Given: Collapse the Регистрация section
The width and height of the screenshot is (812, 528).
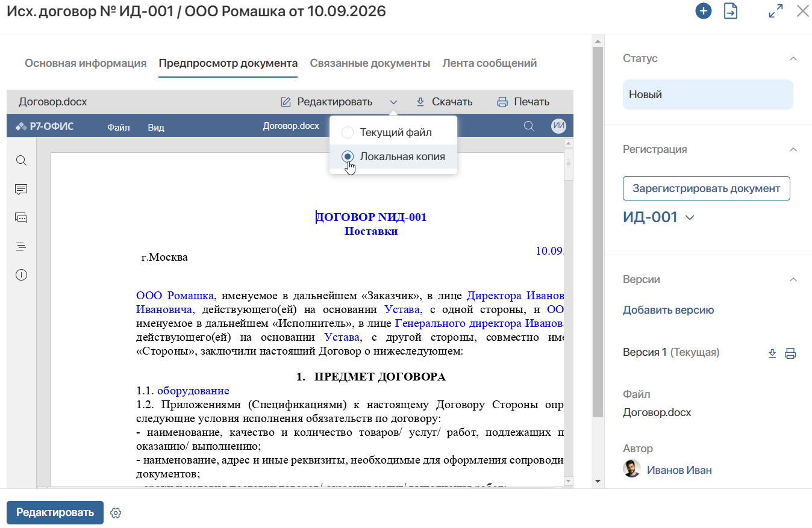Looking at the screenshot, I should 793,149.
